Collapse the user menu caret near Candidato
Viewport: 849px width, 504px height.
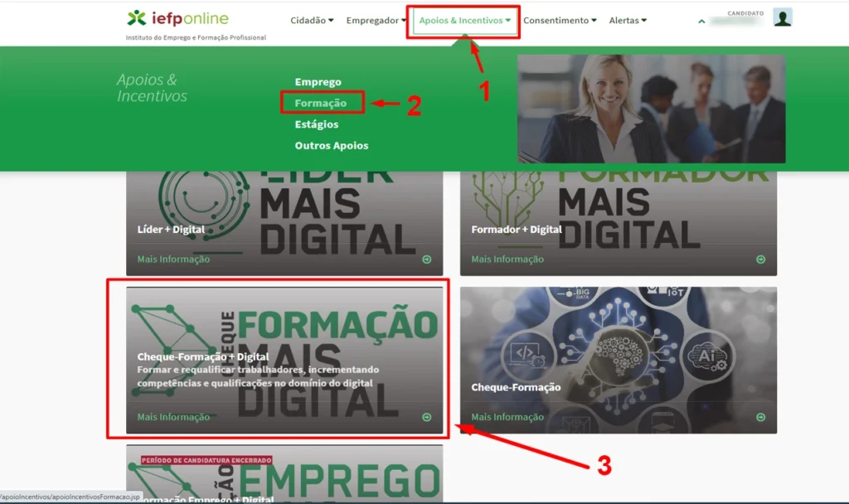pyautogui.click(x=701, y=22)
